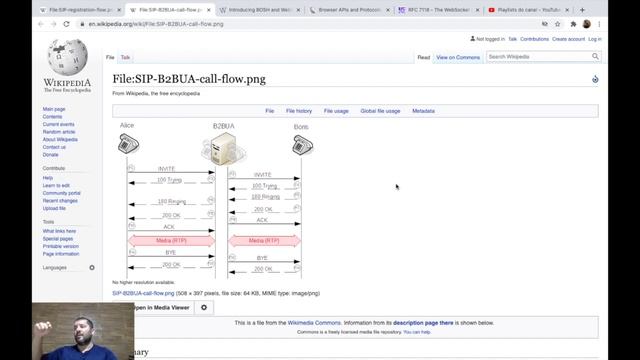This screenshot has height=360, width=640.
Task: Open the description page there link
Action: [x=423, y=323]
